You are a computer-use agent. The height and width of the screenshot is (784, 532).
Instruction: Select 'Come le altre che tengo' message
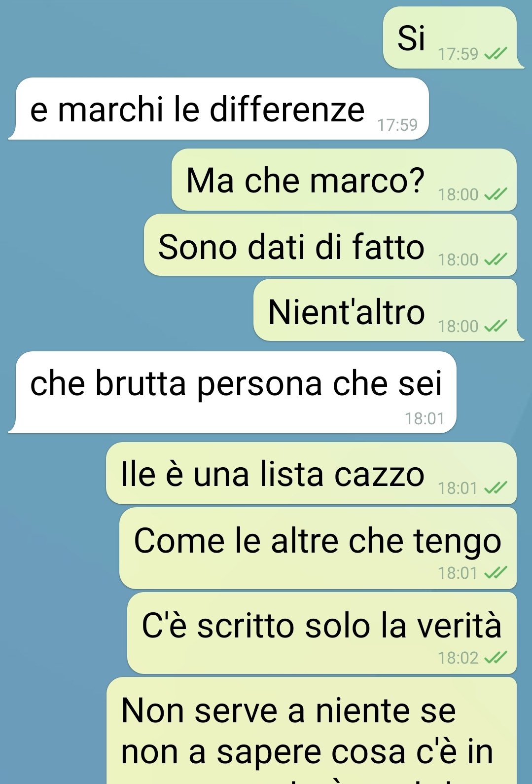pyautogui.click(x=318, y=548)
